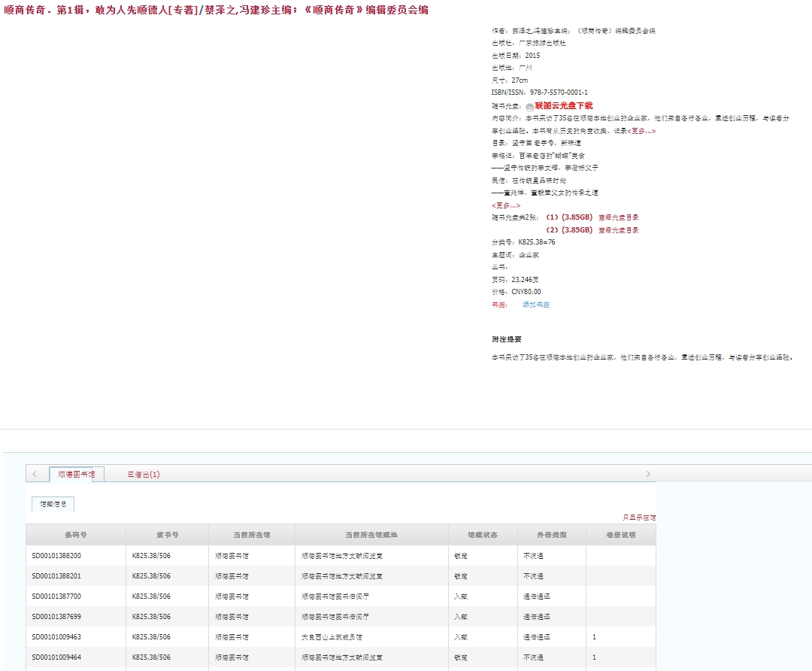Click 大良西山上筑成员馆 location cell
Screen dimensions: 812x671
coord(332,637)
